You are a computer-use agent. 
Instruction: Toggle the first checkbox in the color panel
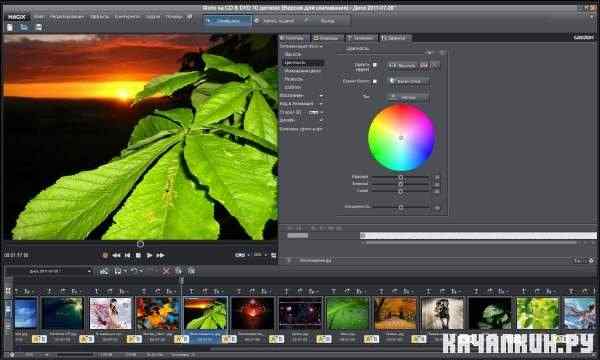coord(375,65)
